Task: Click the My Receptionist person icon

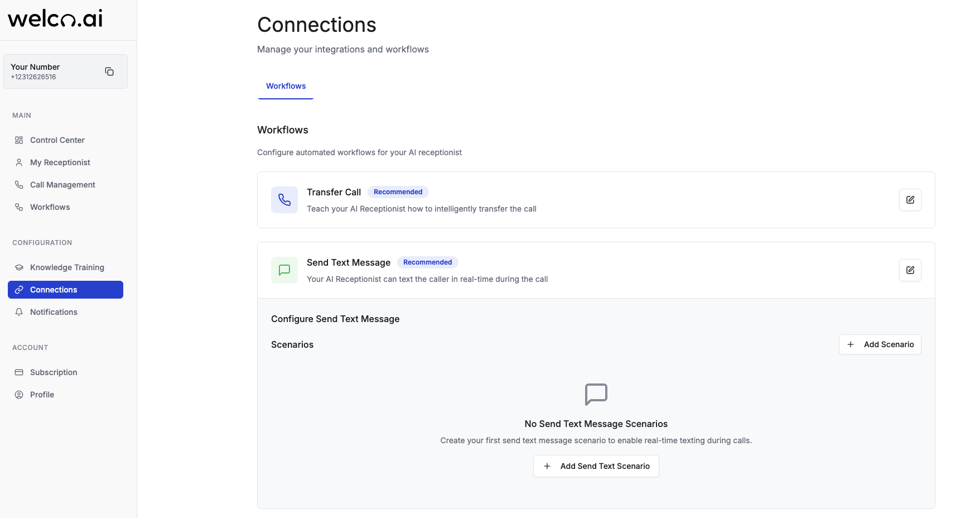Action: (19, 162)
